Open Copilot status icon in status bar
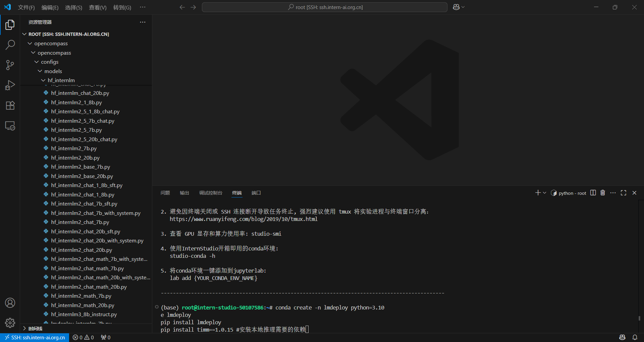This screenshot has width=644, height=342. coord(623,337)
